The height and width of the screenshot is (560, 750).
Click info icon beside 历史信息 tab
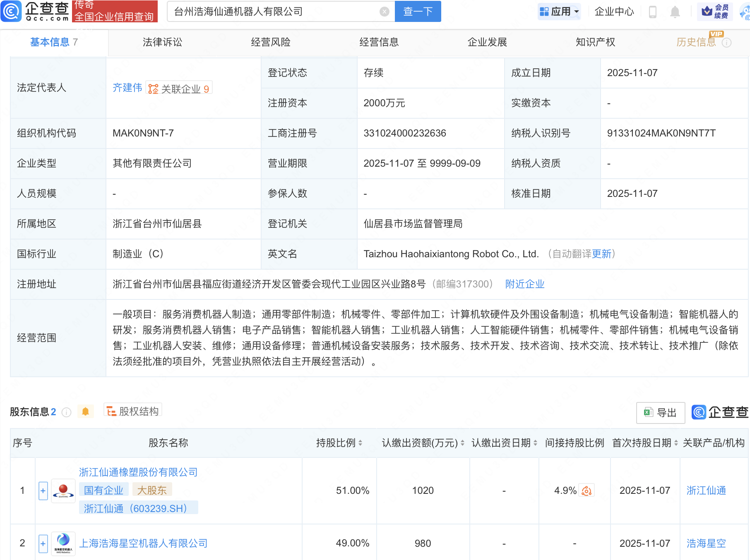(726, 43)
